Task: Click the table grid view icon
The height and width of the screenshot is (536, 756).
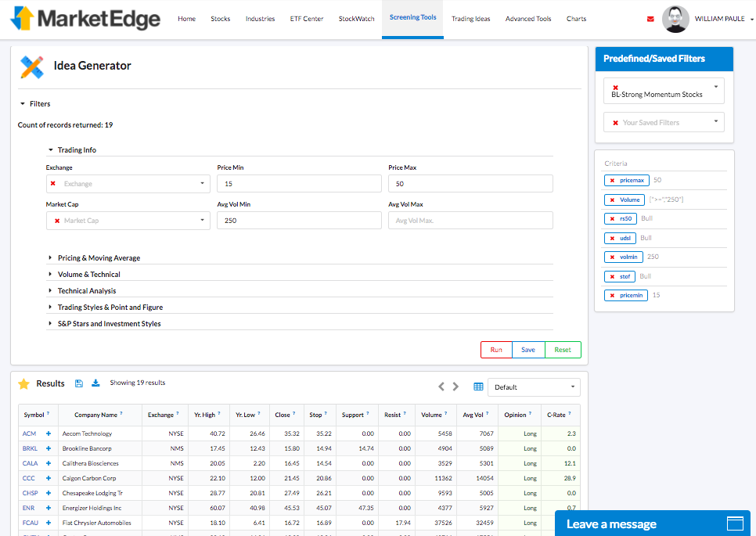Action: click(478, 387)
